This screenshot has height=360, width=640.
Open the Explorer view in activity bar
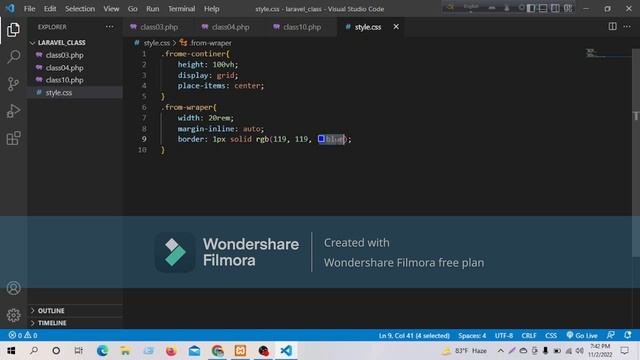[13, 30]
